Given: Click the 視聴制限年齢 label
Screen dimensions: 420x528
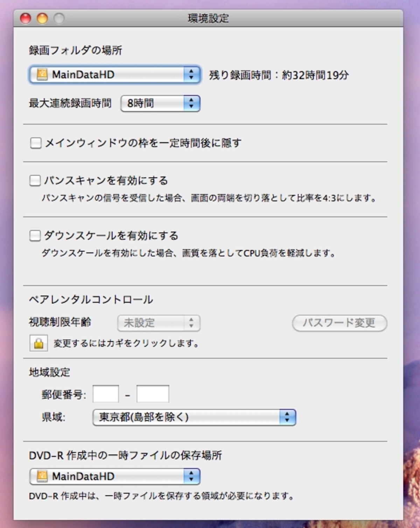Looking at the screenshot, I should click(x=60, y=322).
